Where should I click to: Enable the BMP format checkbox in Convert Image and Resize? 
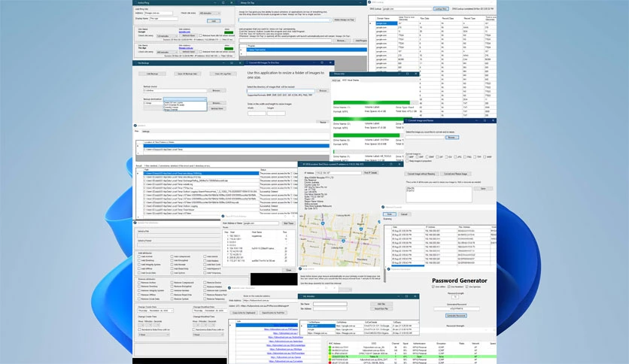click(407, 157)
